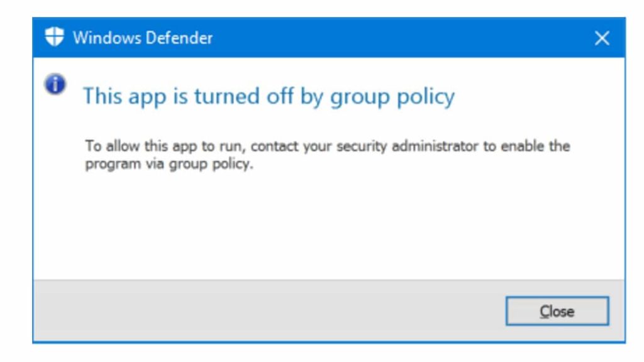Click the empty blue title bar area
Screen dimensions: 644x362
pos(402,38)
